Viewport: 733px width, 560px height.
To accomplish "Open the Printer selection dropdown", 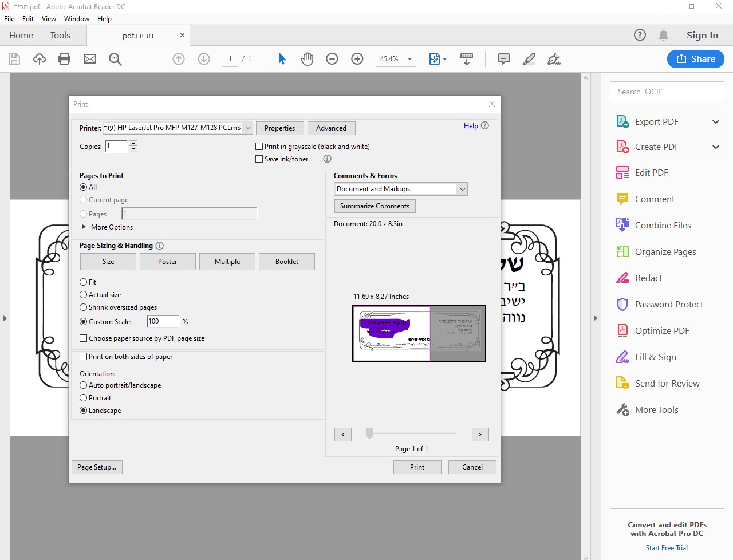I will pos(248,128).
